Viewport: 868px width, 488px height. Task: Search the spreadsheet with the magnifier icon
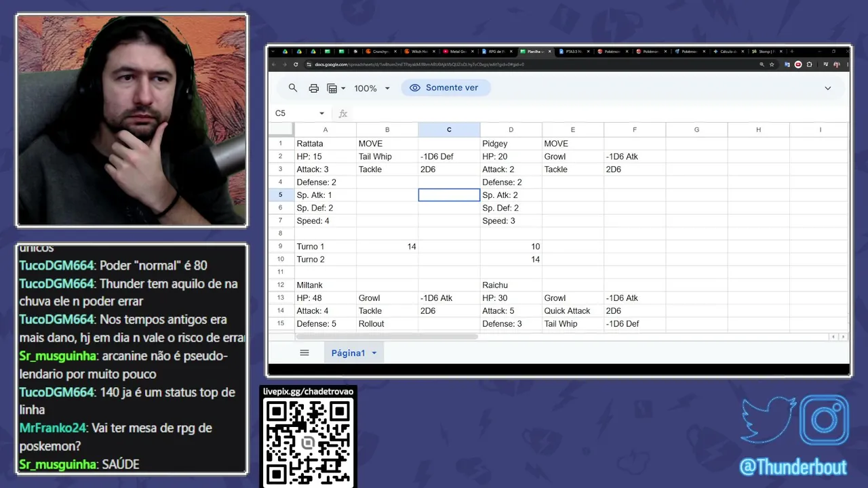(x=293, y=88)
